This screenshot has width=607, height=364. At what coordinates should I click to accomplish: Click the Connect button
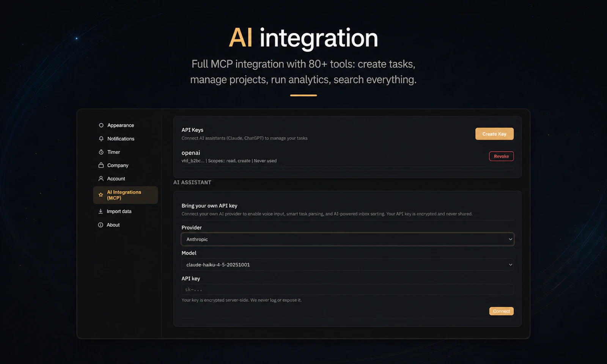[501, 311]
